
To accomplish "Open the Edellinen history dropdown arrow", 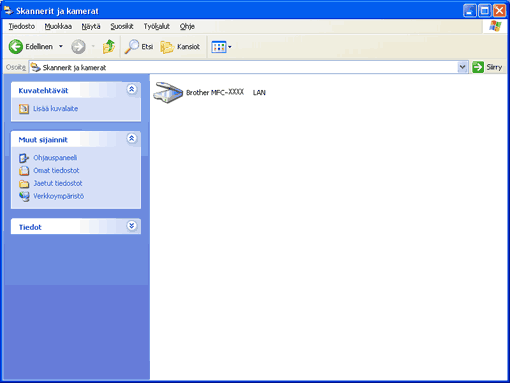I will click(x=61, y=47).
